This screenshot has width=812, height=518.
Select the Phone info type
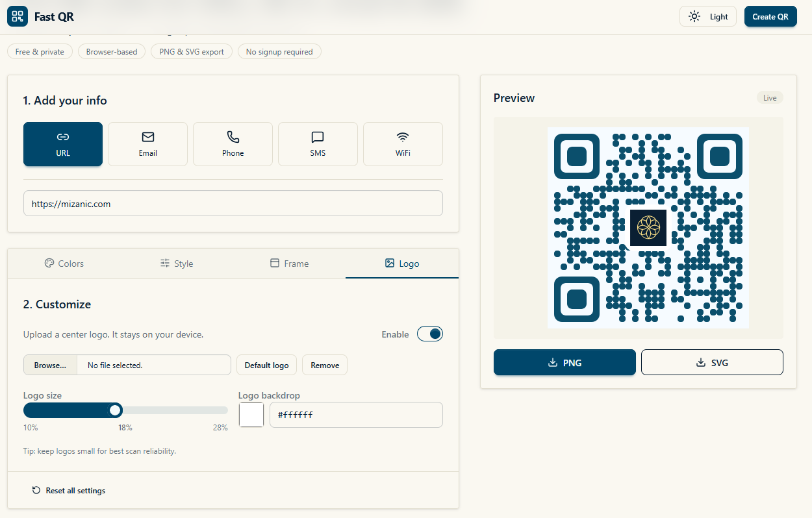pyautogui.click(x=233, y=144)
